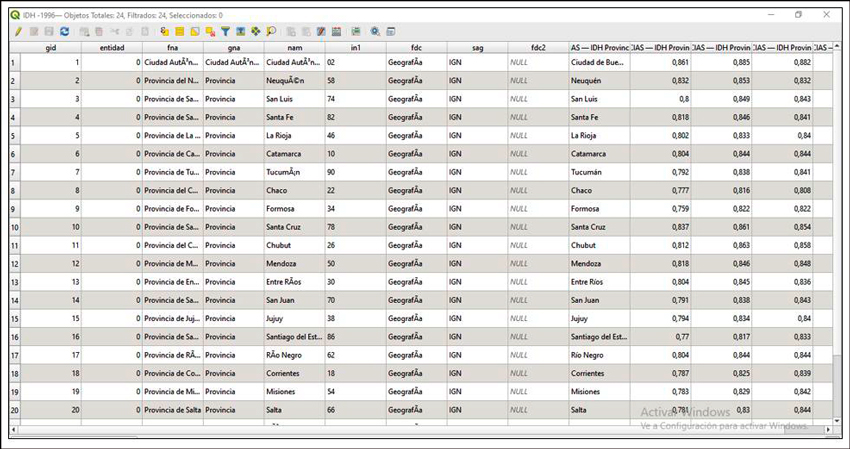Viewport: 850px width, 449px height.
Task: Sort the table by the nam column
Action: [x=294, y=47]
